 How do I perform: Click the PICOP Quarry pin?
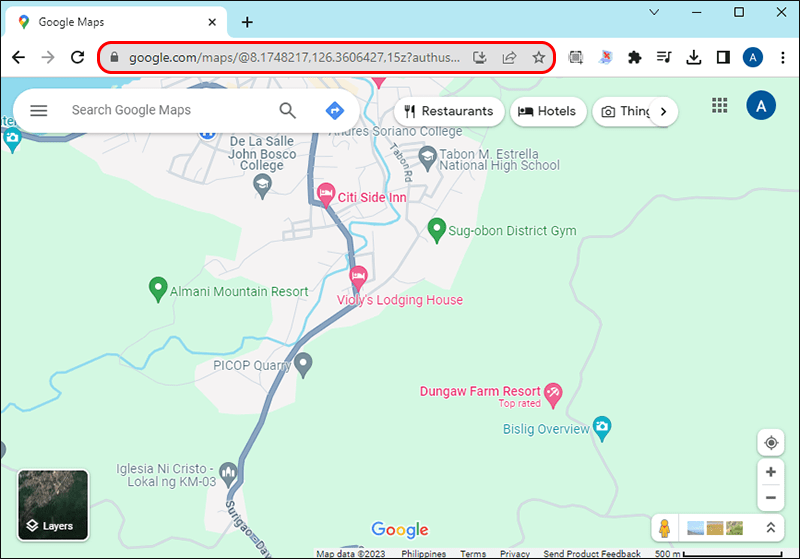tap(304, 365)
